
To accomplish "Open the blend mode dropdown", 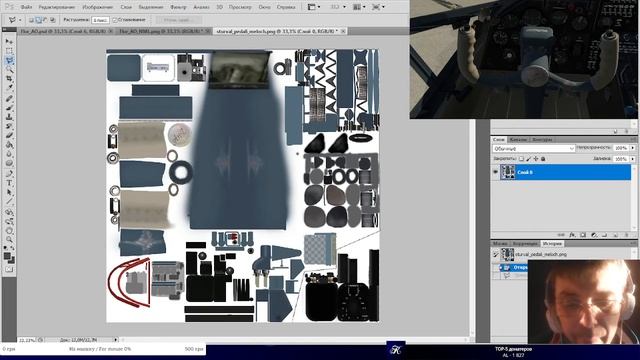I will (533, 149).
